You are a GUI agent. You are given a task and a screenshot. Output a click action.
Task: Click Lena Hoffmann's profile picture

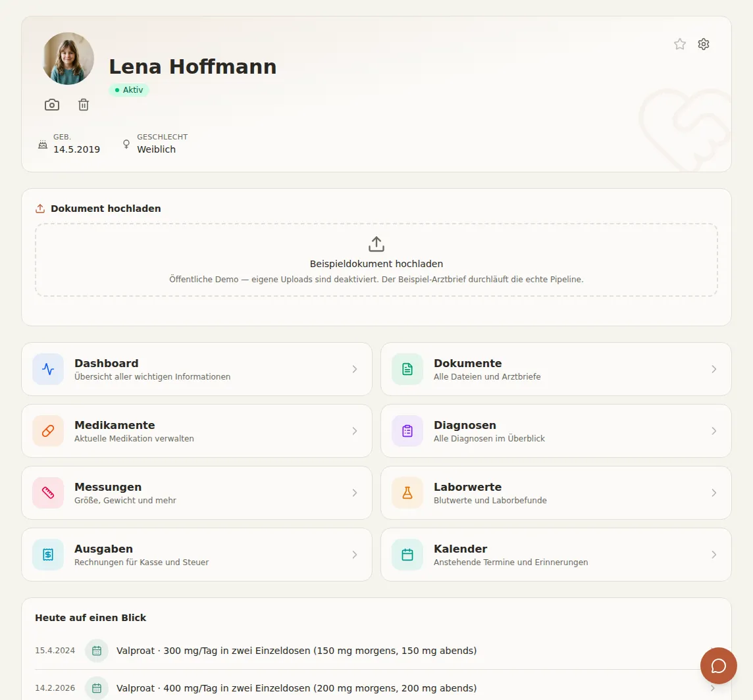[68, 59]
